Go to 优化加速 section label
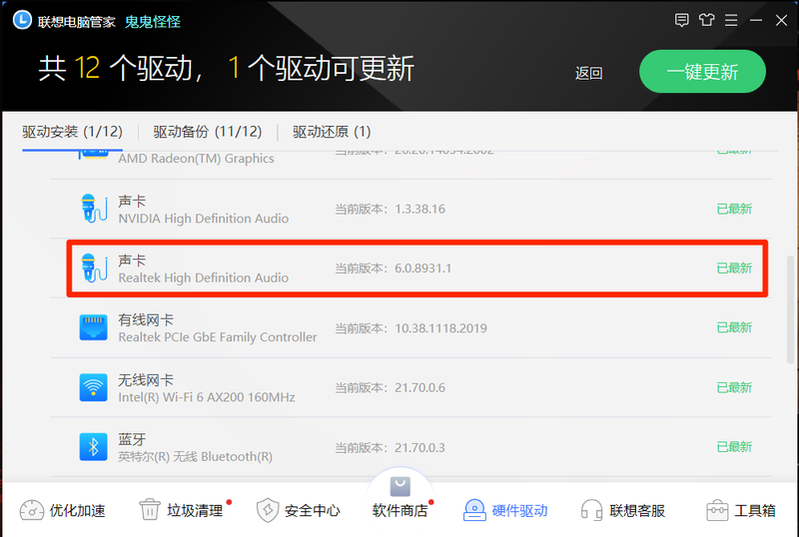799x537 pixels. coord(77,511)
